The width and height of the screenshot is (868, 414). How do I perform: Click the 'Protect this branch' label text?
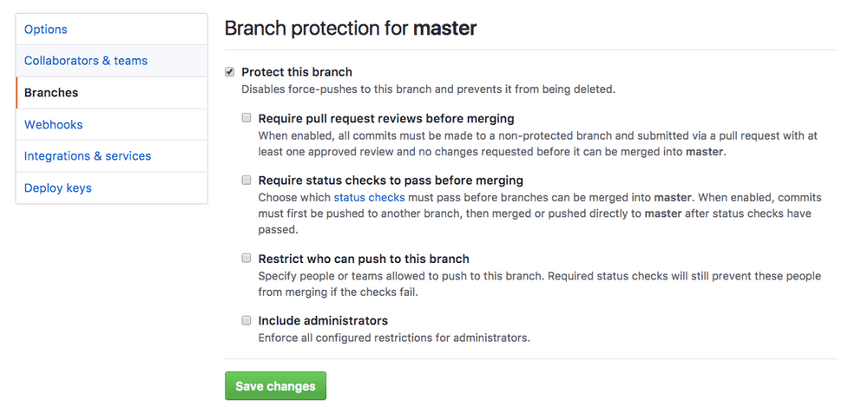[297, 72]
